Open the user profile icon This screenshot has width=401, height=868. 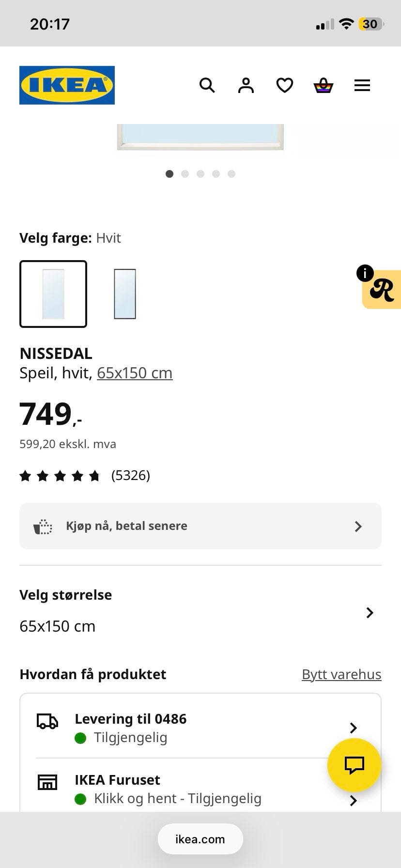click(x=246, y=86)
